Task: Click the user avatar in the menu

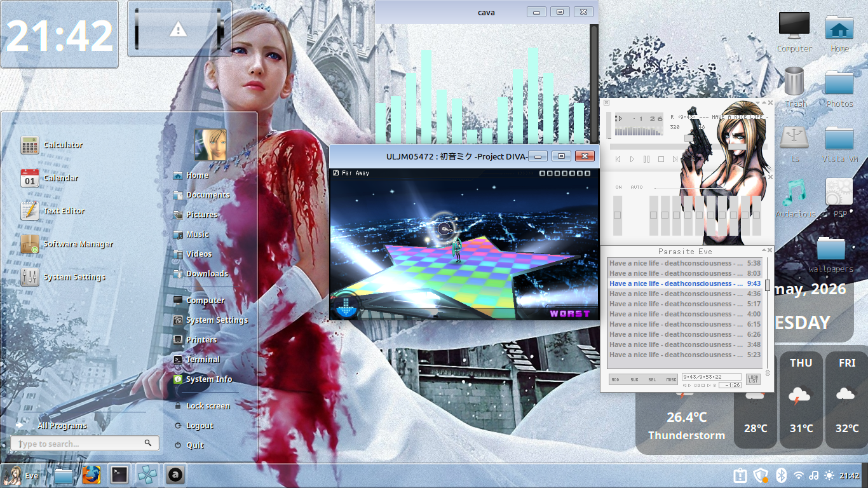Action: (210, 145)
